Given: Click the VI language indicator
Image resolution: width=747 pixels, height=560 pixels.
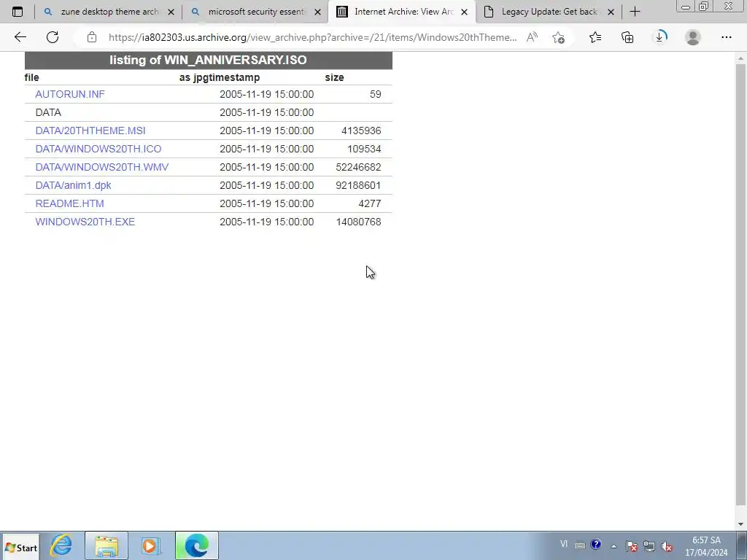Looking at the screenshot, I should (x=564, y=544).
